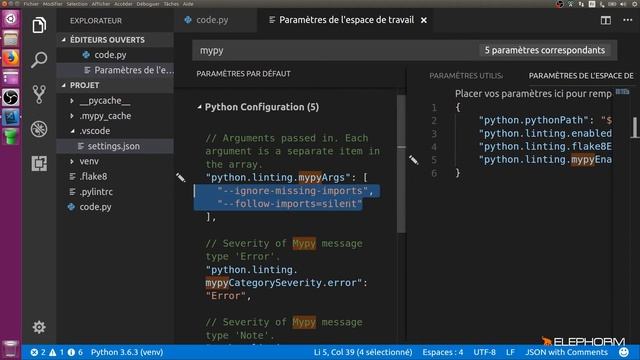
Task: Click the edit pencil beside workspace line 5
Action: (413, 160)
